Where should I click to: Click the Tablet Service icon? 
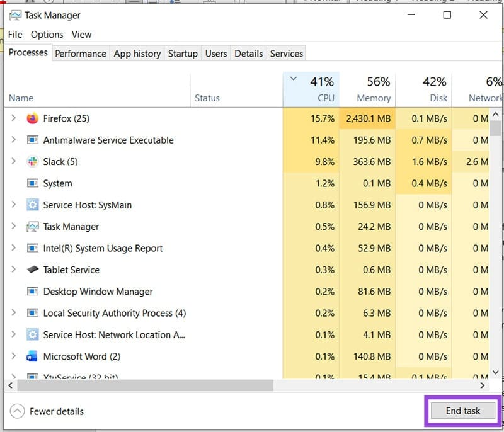pyautogui.click(x=33, y=270)
